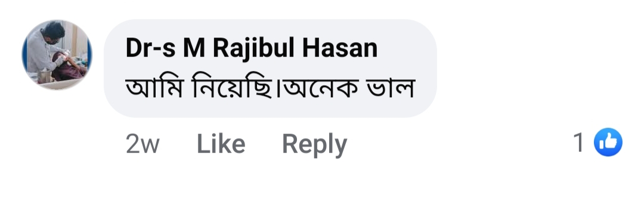Click the name Dr-s M Rajibul Hasan
The height and width of the screenshot is (222, 644).
click(252, 48)
